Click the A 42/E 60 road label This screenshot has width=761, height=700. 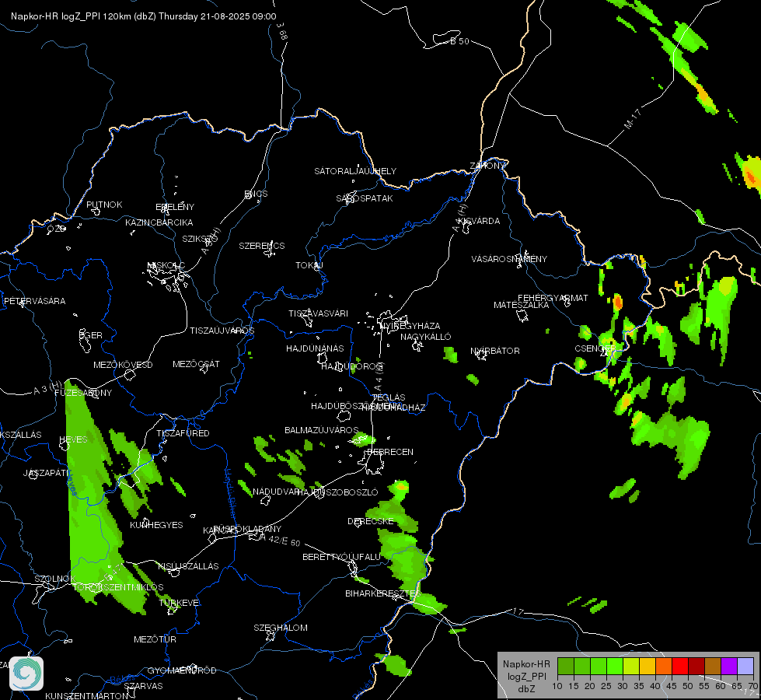tap(280, 540)
